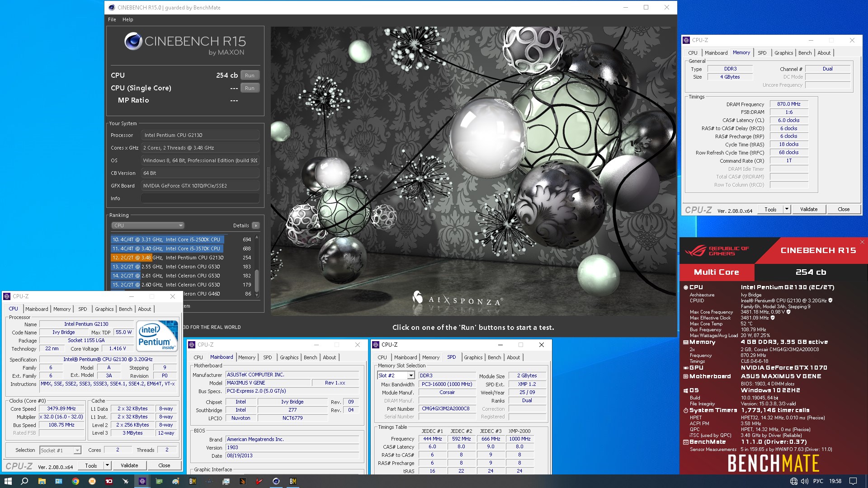
Task: Click Core Speed value 3479.89 MHz
Action: click(61, 408)
